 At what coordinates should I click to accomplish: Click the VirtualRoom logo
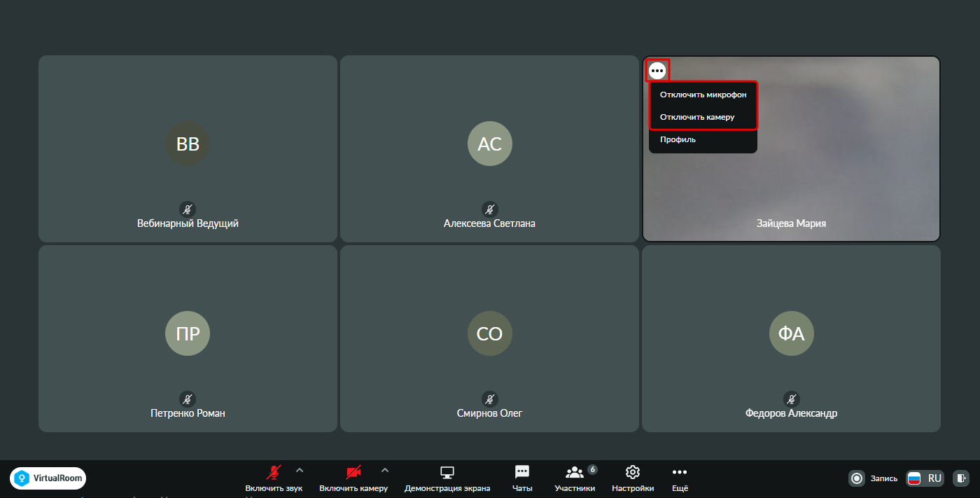(x=48, y=478)
